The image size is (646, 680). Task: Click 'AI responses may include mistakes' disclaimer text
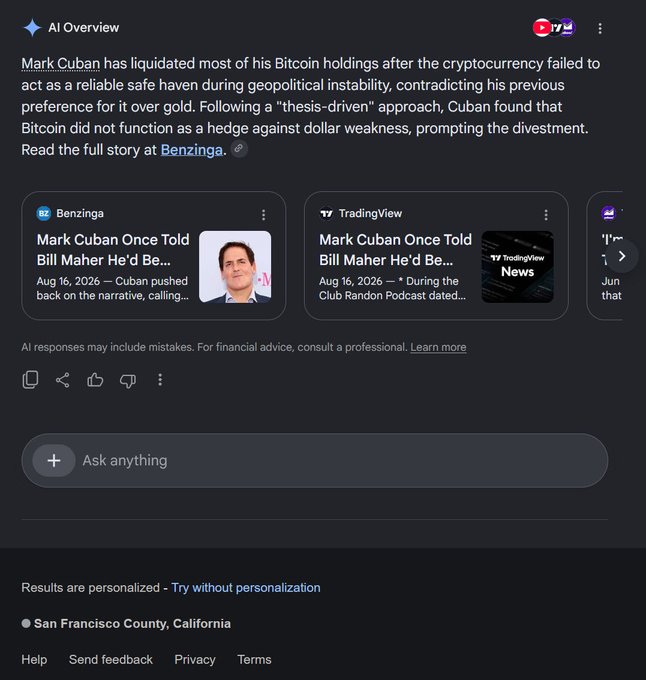tap(215, 347)
